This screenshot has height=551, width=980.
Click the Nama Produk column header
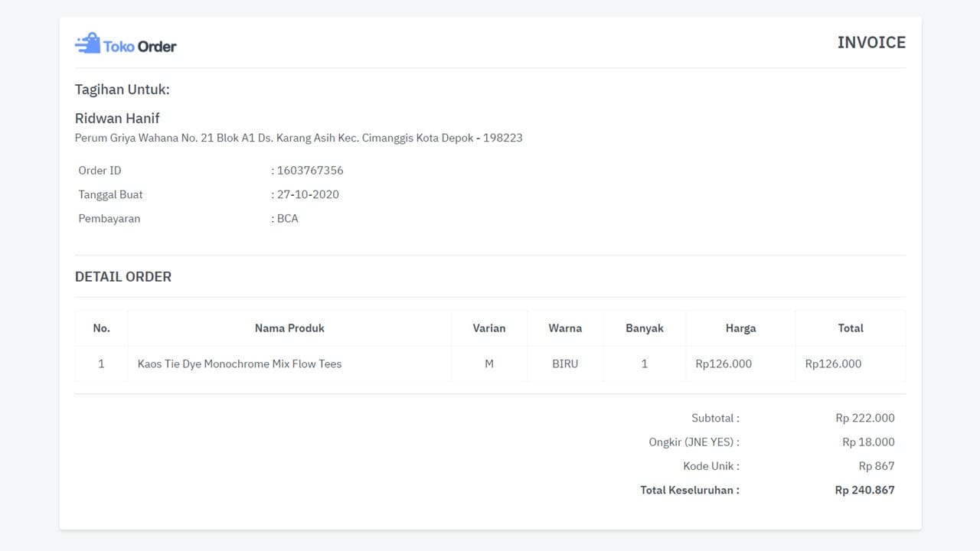tap(289, 328)
